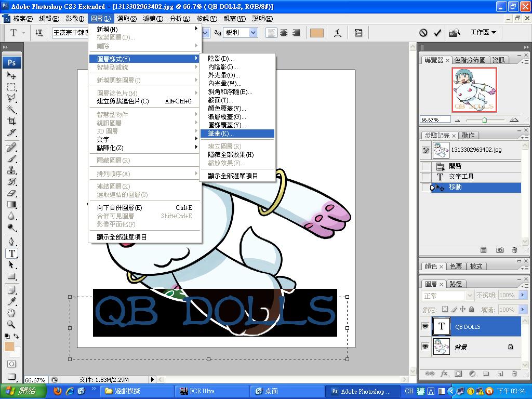This screenshot has width=532, height=399.
Task: Toggle character and paragraph palette
Action: [x=358, y=33]
